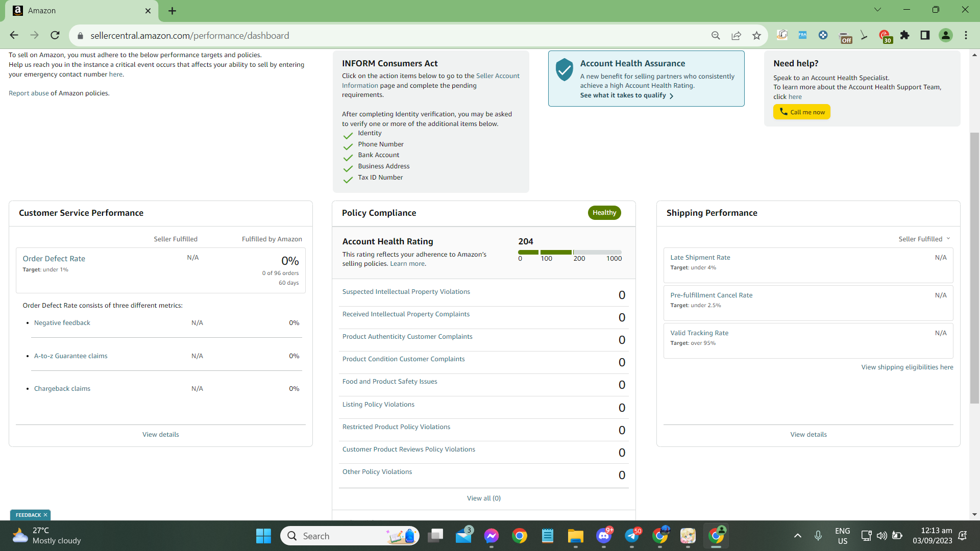Open Product Authenticity Customer Complaints
The image size is (980, 551).
point(407,337)
